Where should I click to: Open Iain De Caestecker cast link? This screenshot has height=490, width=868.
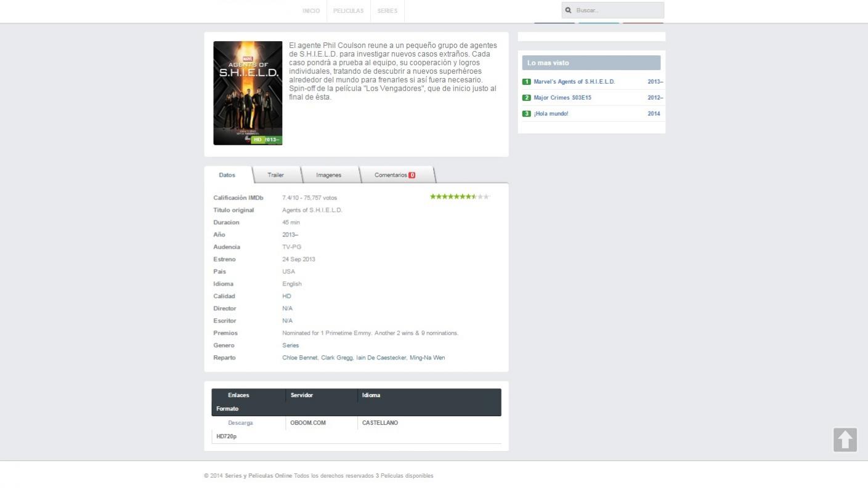point(381,358)
